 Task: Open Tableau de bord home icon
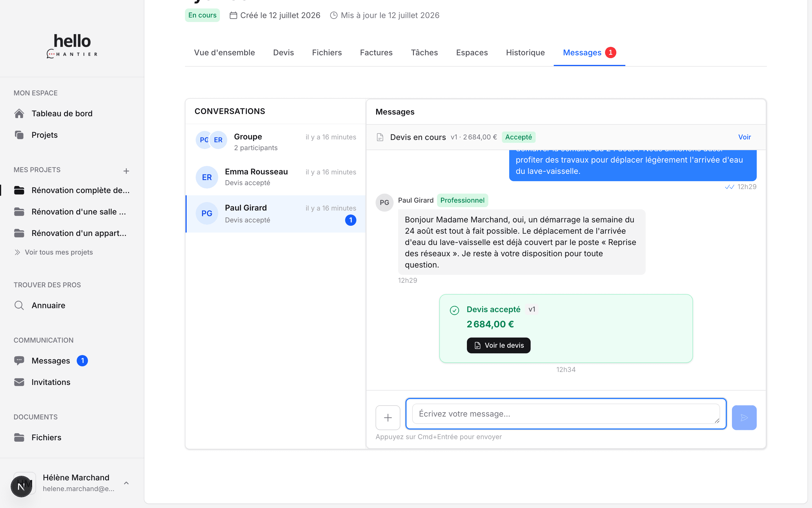click(x=19, y=113)
